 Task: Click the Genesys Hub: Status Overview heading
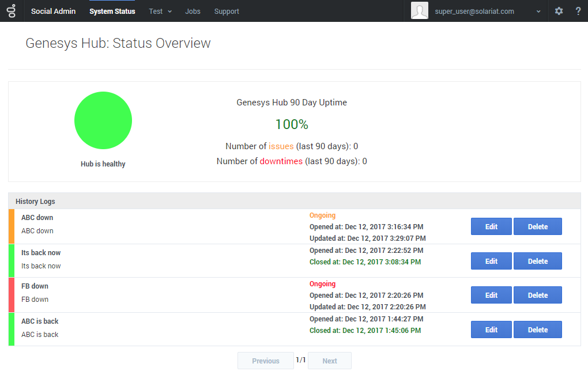tap(118, 43)
